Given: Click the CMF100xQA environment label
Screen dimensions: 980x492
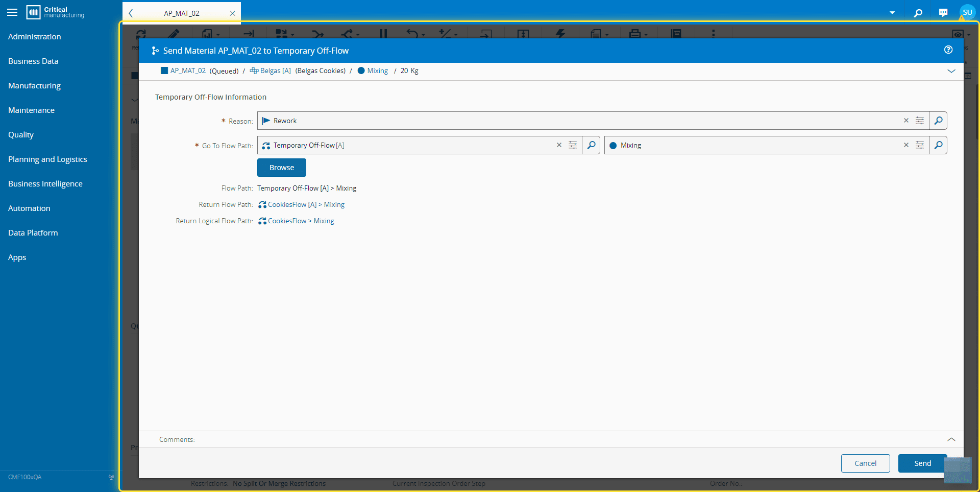Looking at the screenshot, I should click(x=25, y=477).
